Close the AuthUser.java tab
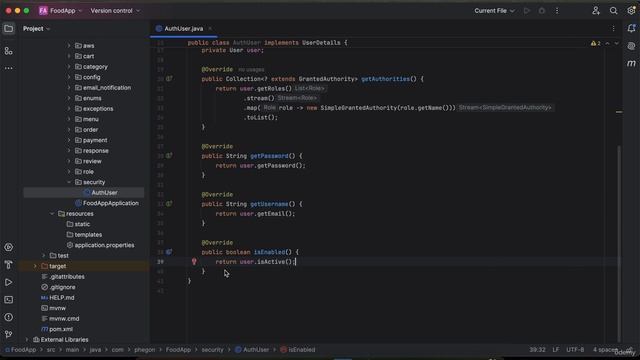This screenshot has height=360, width=640. click(210, 29)
